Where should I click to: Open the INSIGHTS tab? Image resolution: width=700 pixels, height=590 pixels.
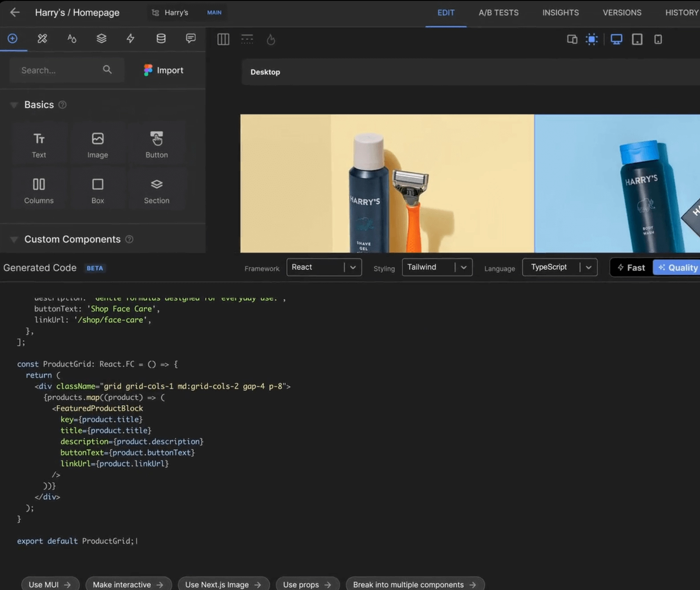click(560, 13)
